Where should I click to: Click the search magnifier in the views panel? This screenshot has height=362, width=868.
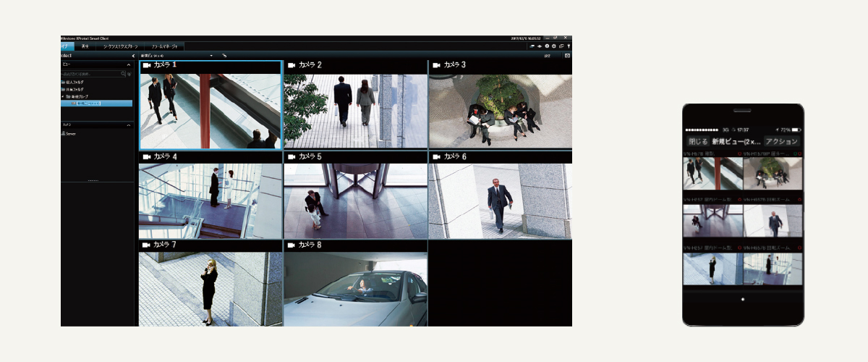click(x=123, y=74)
